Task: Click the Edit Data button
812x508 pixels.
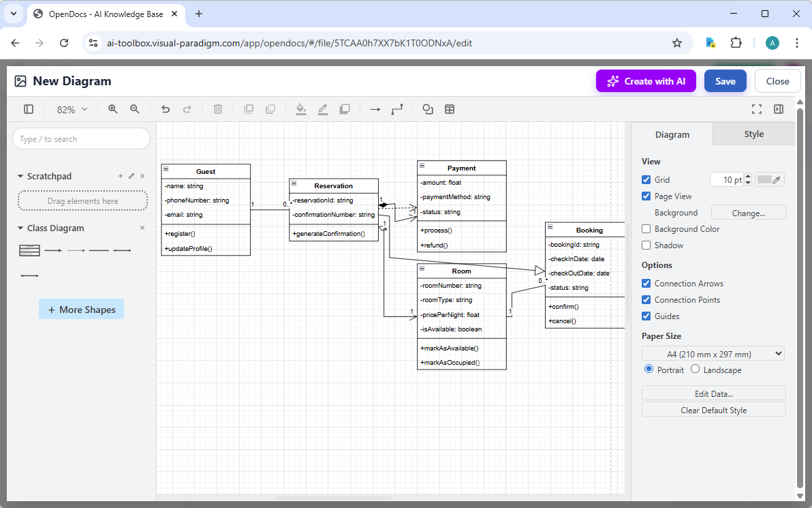Action: tap(713, 393)
